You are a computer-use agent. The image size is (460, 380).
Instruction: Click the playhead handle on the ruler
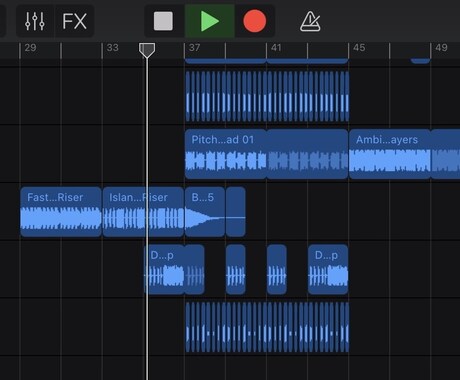click(147, 50)
